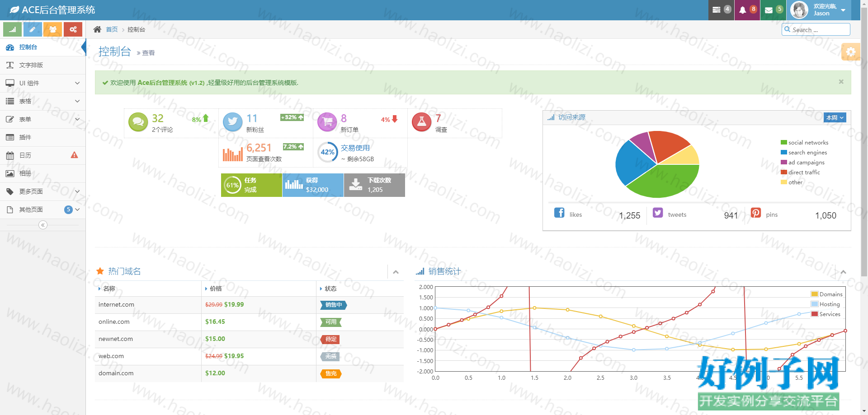Screen dimensions: 868x415
Task: Focus the Search input field
Action: coord(816,30)
